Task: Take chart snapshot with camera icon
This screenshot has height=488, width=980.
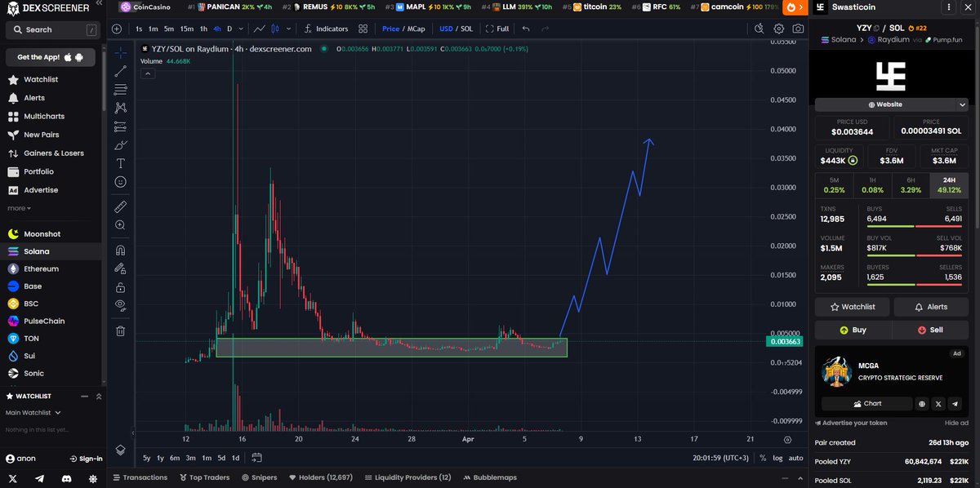Action: tap(797, 29)
